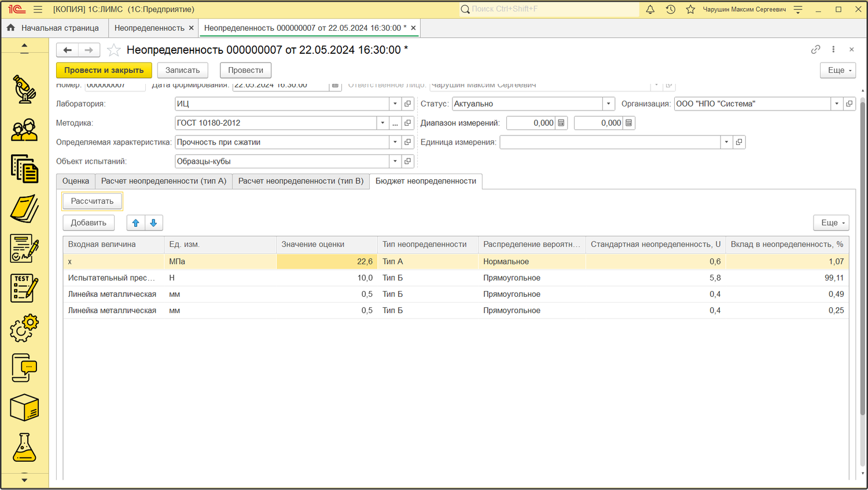Move row up with blue arrow
Image resolution: width=868 pixels, height=490 pixels.
[136, 223]
